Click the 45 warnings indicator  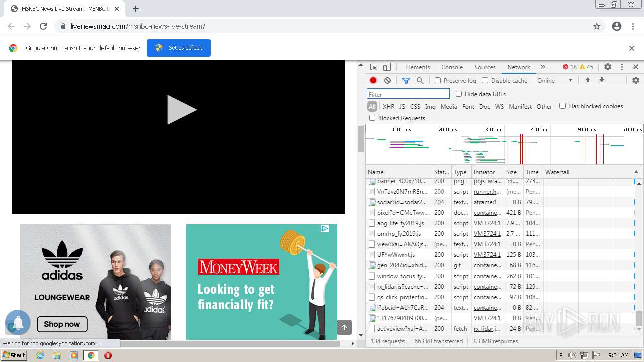(586, 67)
